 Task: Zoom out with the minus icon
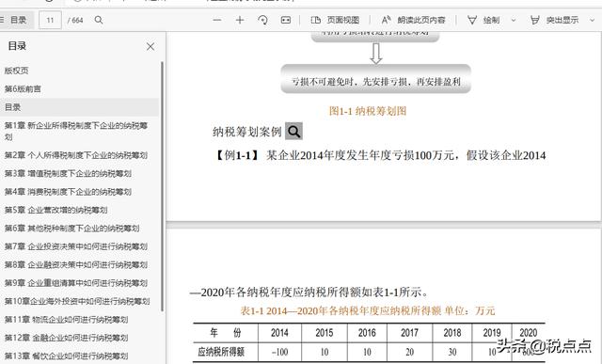[x=217, y=20]
